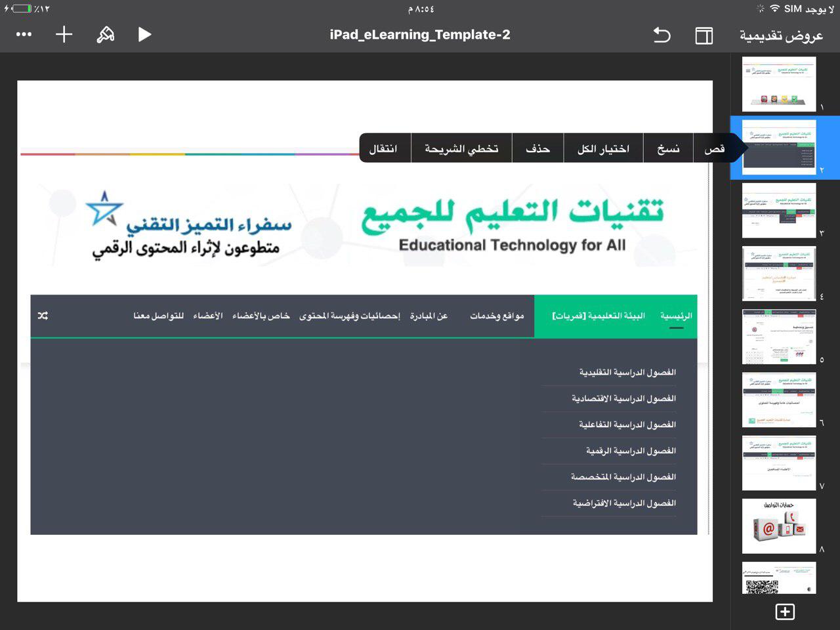The image size is (840, 630).
Task: Tap the plus icon to insert object
Action: coord(64,35)
